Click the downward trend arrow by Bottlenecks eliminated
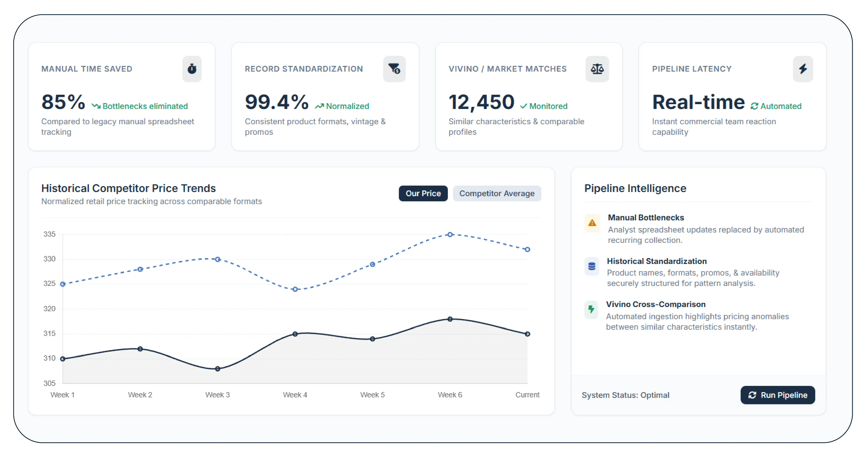868x457 pixels. coord(96,106)
